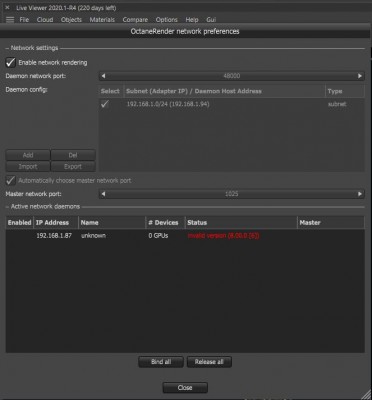Open the Materials menu
Viewport: 372px width, 400px height.
coord(102,20)
